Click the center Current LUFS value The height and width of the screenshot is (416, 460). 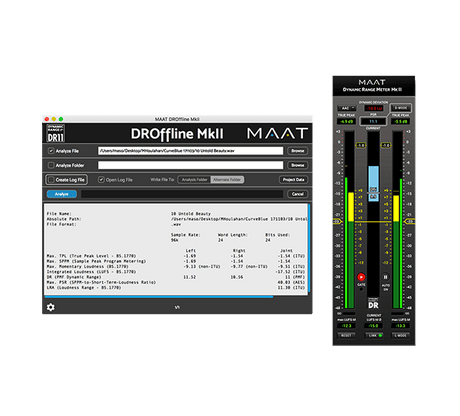pyautogui.click(x=374, y=325)
